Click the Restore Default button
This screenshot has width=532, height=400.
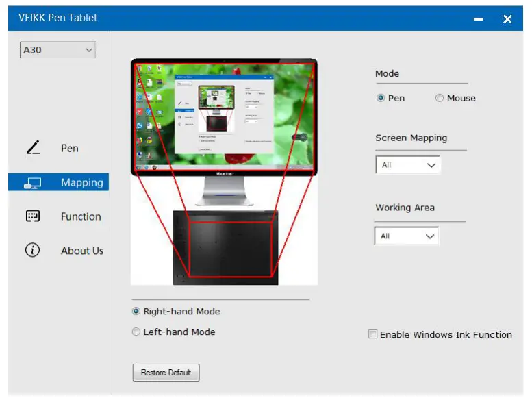point(166,373)
